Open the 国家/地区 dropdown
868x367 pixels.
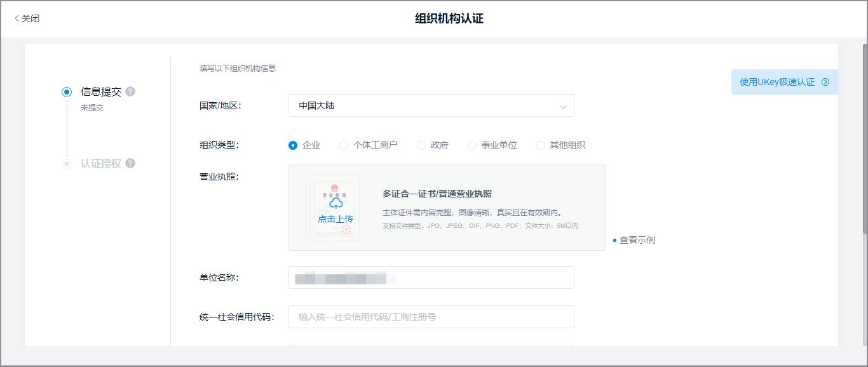pos(431,105)
